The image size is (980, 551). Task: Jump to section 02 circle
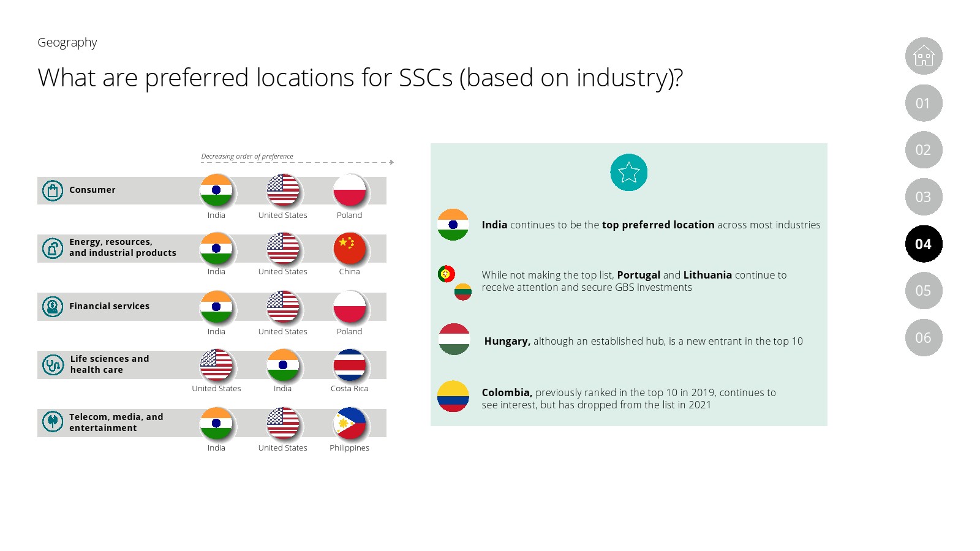tap(923, 150)
